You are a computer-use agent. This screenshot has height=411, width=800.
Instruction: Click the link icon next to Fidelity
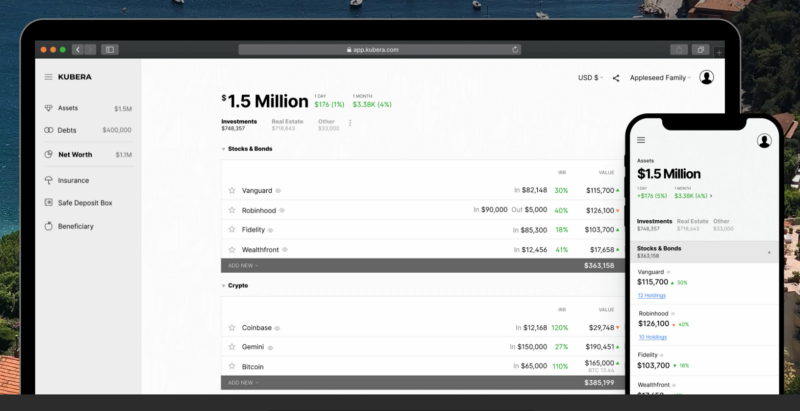tap(270, 230)
